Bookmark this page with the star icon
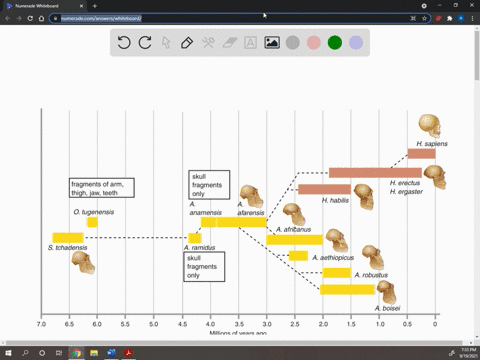This screenshot has width=480, height=360. pyautogui.click(x=424, y=18)
